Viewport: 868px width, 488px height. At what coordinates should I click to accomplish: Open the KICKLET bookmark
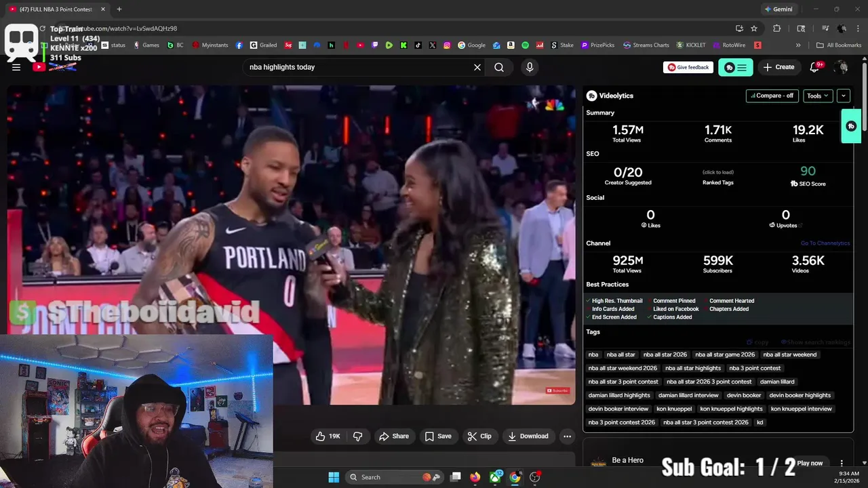coord(690,45)
